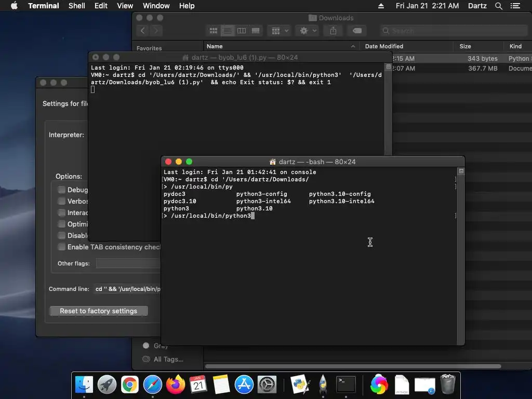The width and height of the screenshot is (532, 399).
Task: Switch Finder to list view
Action: click(228, 31)
